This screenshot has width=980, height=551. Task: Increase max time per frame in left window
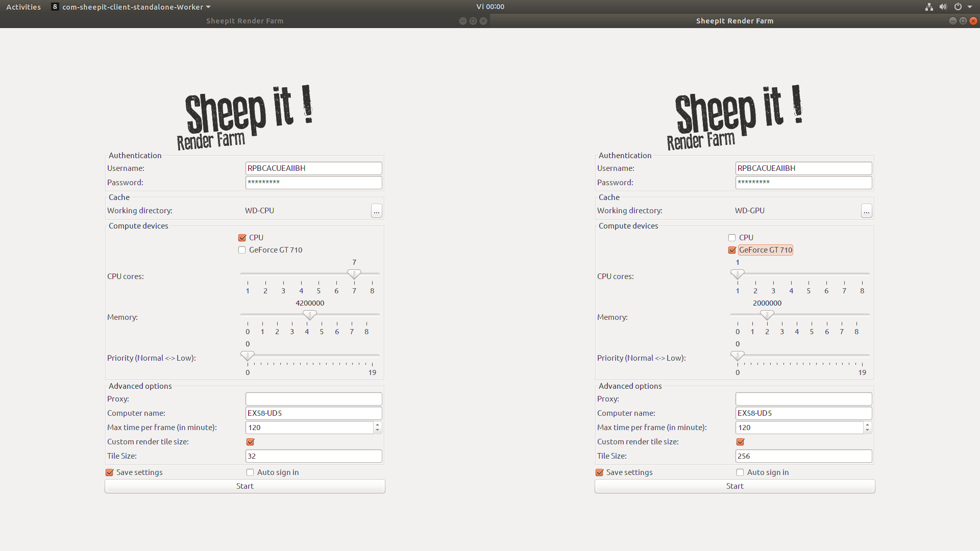[x=377, y=424]
